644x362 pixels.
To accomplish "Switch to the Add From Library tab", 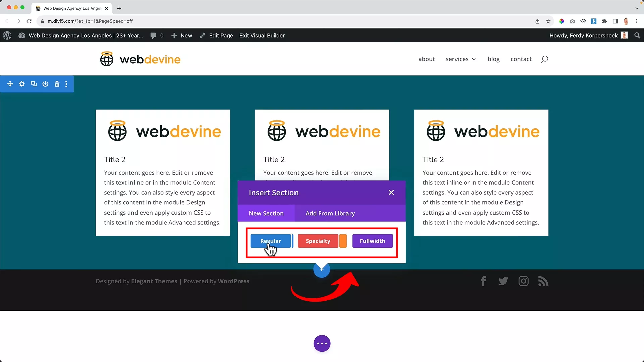I will coord(330,213).
